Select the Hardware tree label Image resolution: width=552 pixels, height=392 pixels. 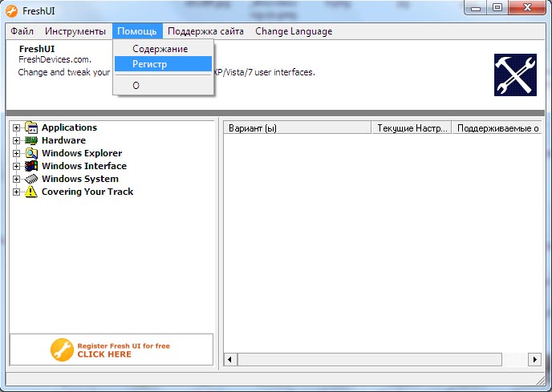[x=63, y=140]
